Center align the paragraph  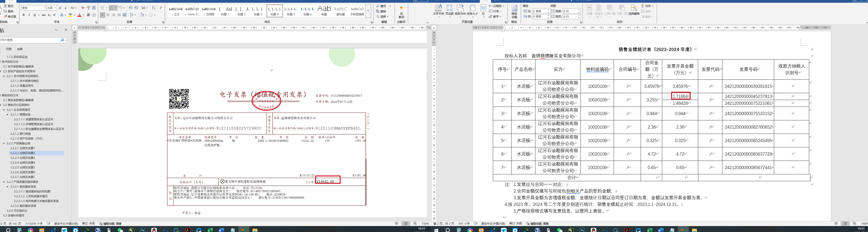coord(108,15)
